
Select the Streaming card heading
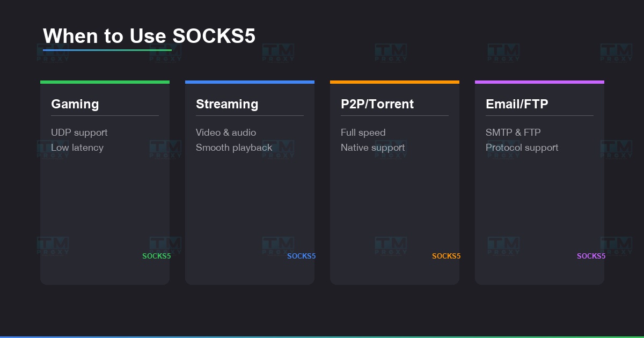[226, 104]
